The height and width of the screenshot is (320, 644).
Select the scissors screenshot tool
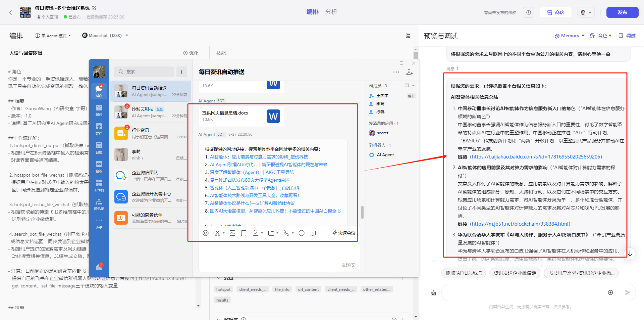pyautogui.click(x=217, y=233)
